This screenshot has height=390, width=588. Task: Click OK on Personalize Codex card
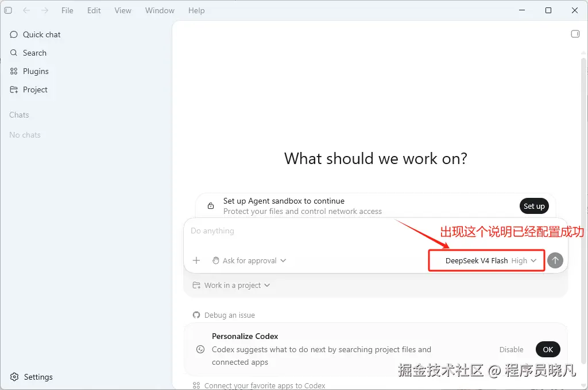pyautogui.click(x=548, y=349)
